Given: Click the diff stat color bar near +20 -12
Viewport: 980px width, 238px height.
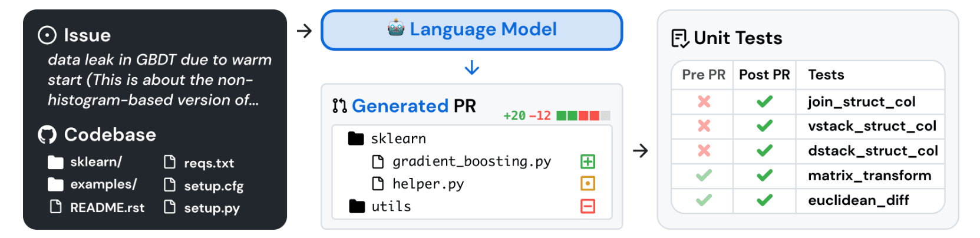Looking at the screenshot, I should (x=583, y=115).
